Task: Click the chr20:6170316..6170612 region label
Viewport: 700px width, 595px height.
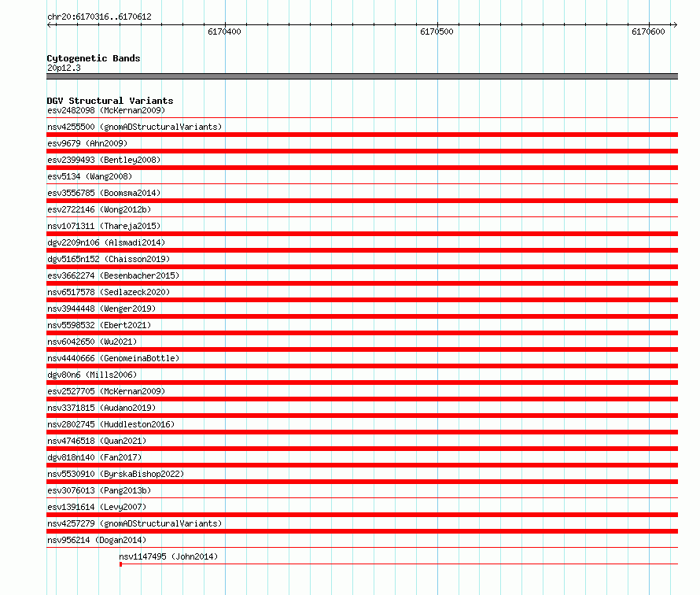Action: click(x=99, y=17)
